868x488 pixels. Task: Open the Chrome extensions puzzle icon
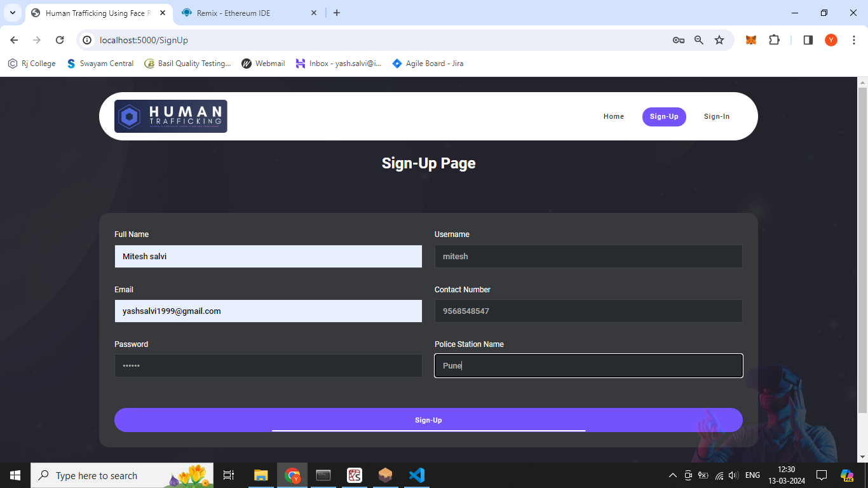774,40
